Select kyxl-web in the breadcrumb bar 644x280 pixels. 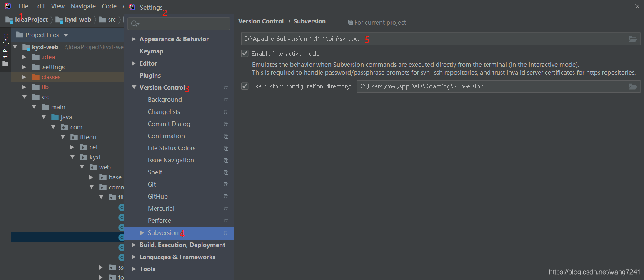pos(73,20)
